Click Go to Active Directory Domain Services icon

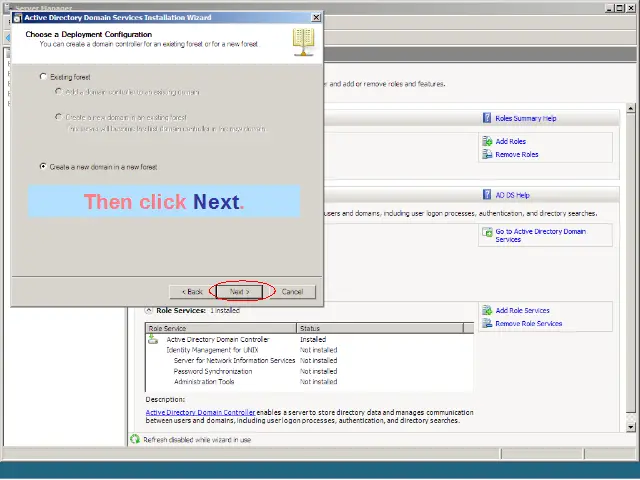pyautogui.click(x=487, y=232)
